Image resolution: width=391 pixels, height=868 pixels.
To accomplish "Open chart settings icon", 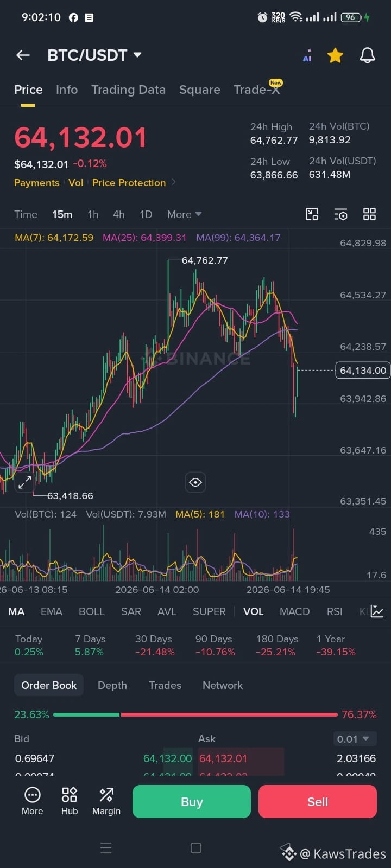I will [x=340, y=214].
